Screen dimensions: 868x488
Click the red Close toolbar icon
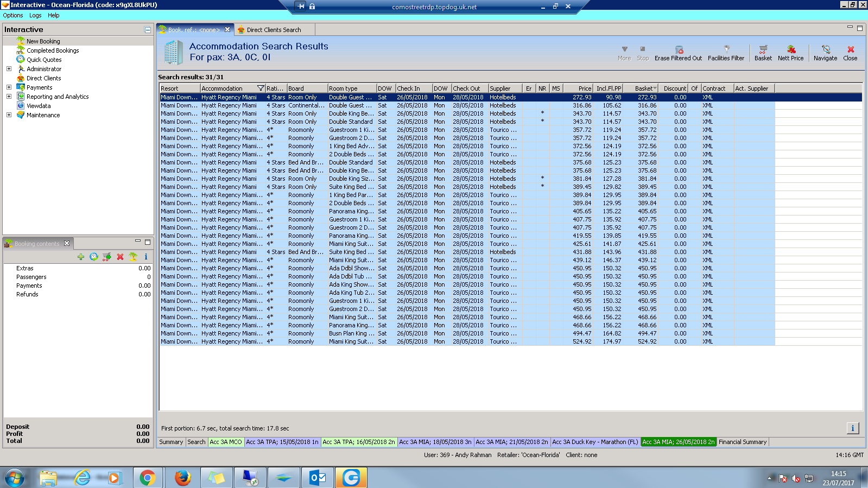[x=851, y=49]
